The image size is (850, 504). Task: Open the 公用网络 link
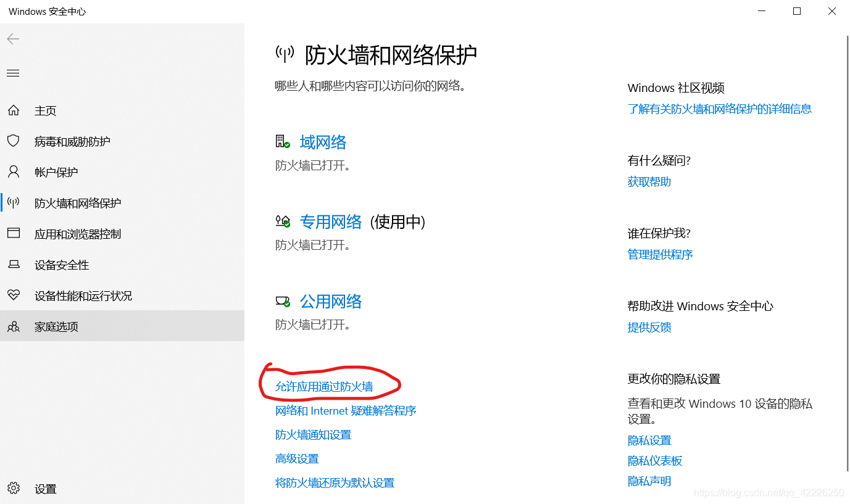(x=331, y=302)
